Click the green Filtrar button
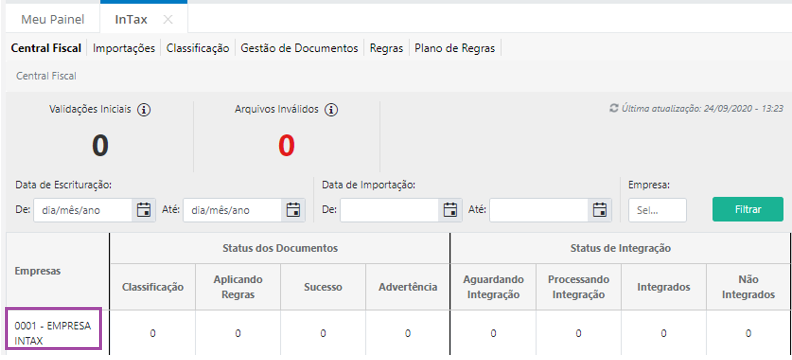The width and height of the screenshot is (792, 360). [x=748, y=210]
